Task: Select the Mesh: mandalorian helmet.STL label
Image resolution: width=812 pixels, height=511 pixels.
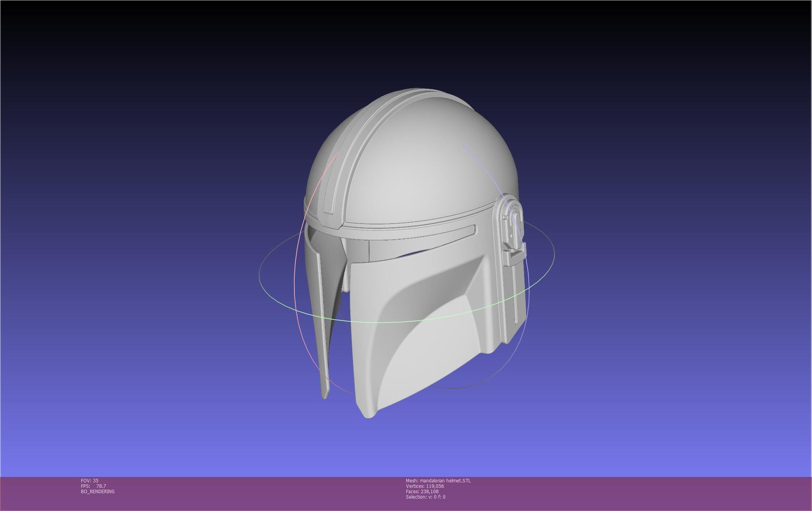Action: tap(438, 480)
